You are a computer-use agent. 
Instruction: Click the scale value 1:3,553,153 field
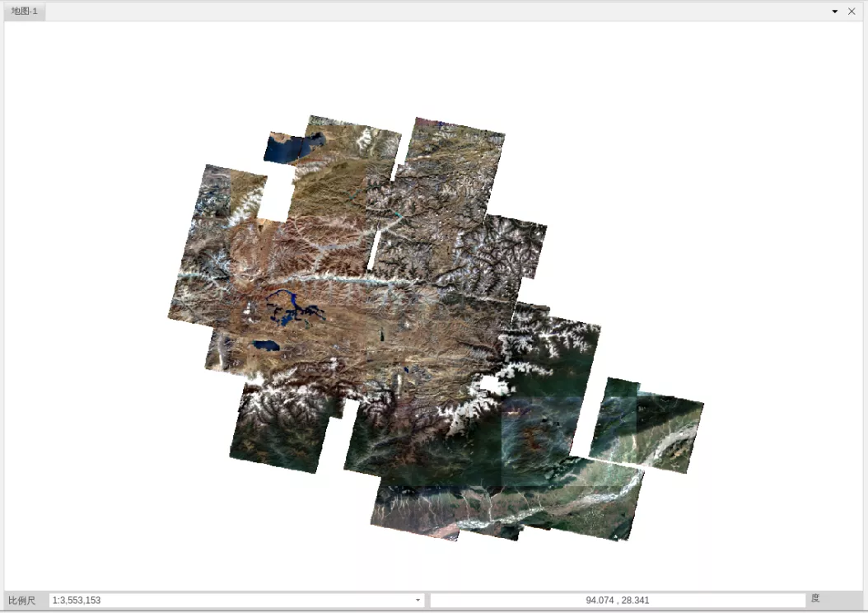pos(231,601)
